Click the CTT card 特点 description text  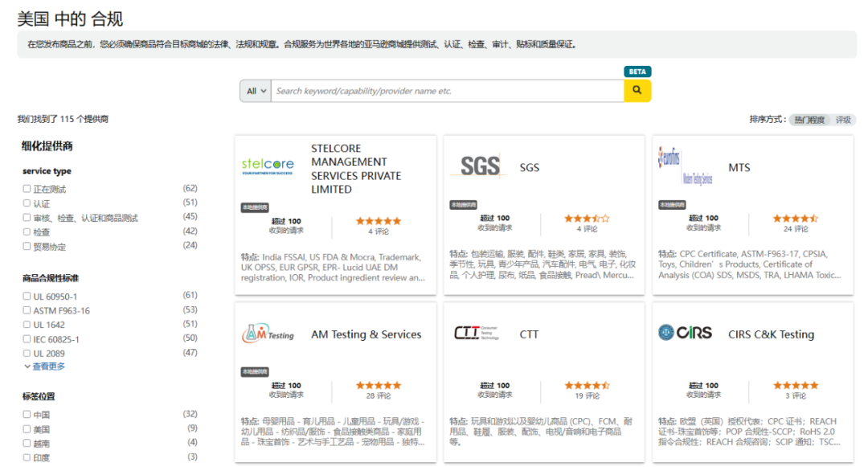541,432
